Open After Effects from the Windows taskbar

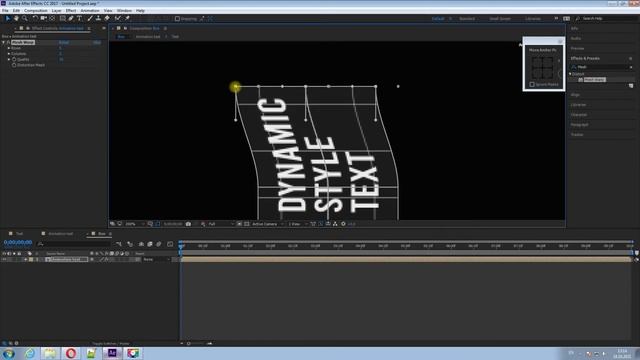112,353
